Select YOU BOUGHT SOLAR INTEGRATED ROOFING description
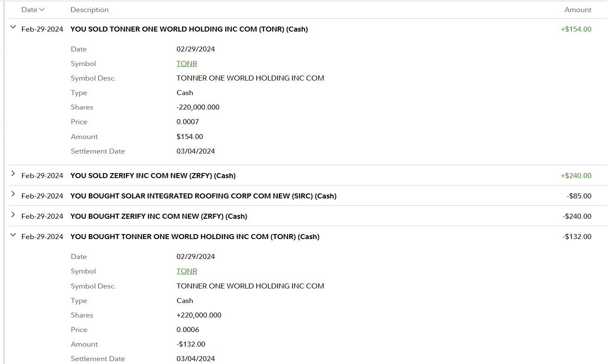The height and width of the screenshot is (364, 607). tap(204, 196)
